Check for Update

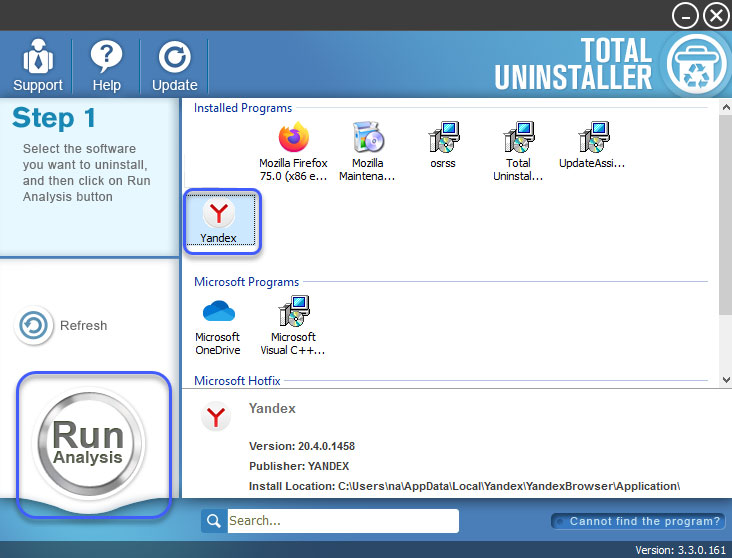175,65
